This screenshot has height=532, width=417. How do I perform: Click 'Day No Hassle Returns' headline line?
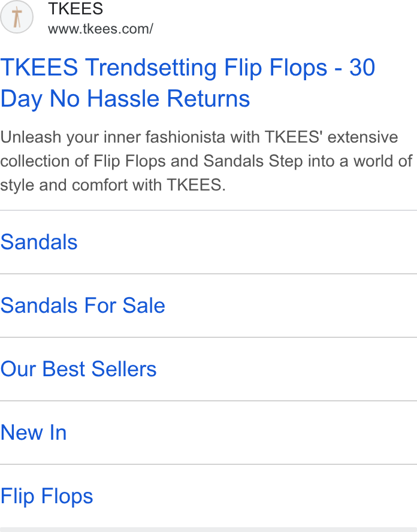[125, 99]
